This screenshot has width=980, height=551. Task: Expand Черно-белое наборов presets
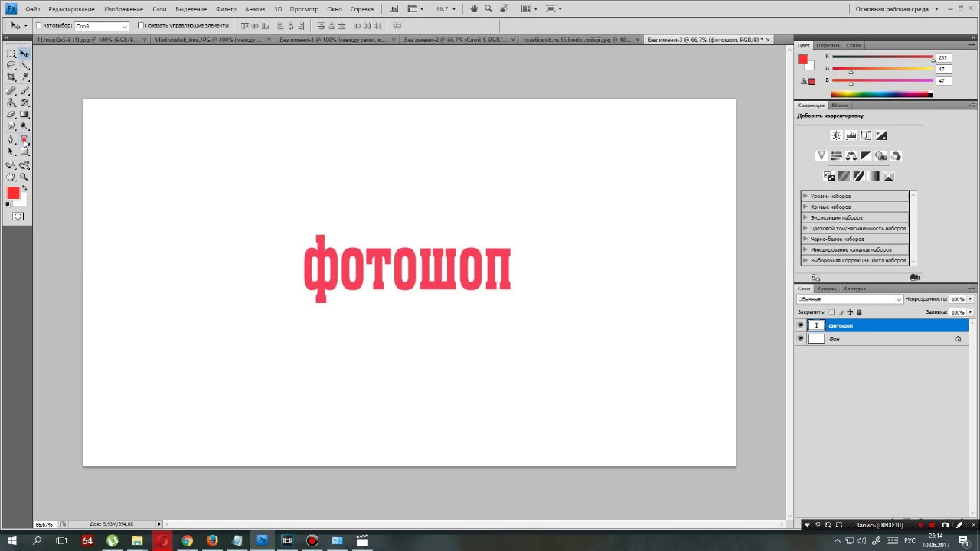click(805, 239)
